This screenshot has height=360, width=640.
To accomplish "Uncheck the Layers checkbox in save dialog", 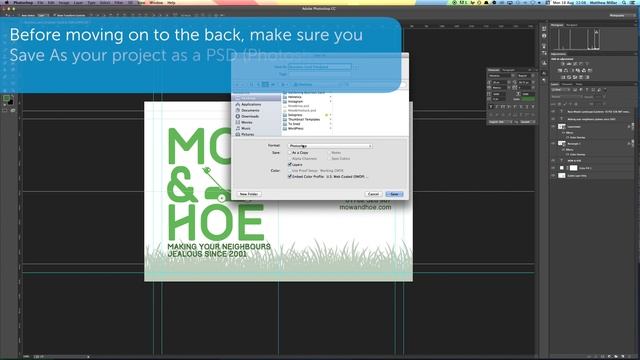I will point(290,164).
